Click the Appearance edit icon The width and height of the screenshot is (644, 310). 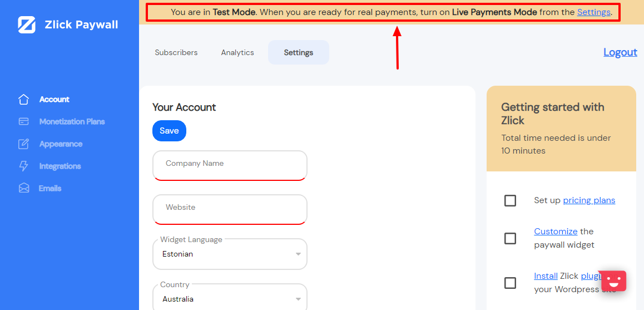[x=23, y=144]
